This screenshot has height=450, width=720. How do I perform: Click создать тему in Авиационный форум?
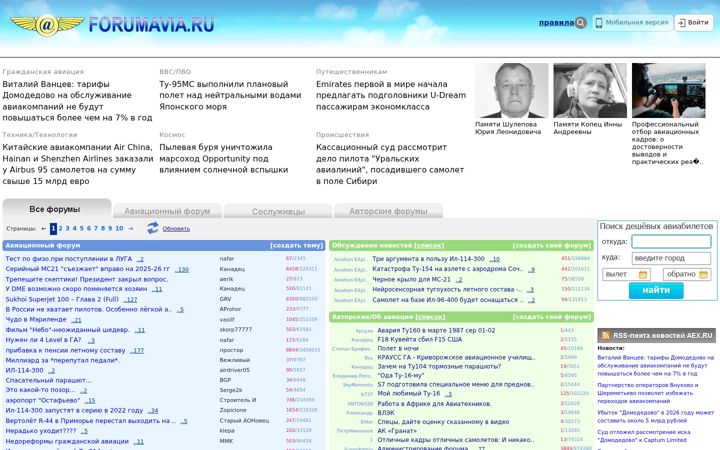click(297, 245)
